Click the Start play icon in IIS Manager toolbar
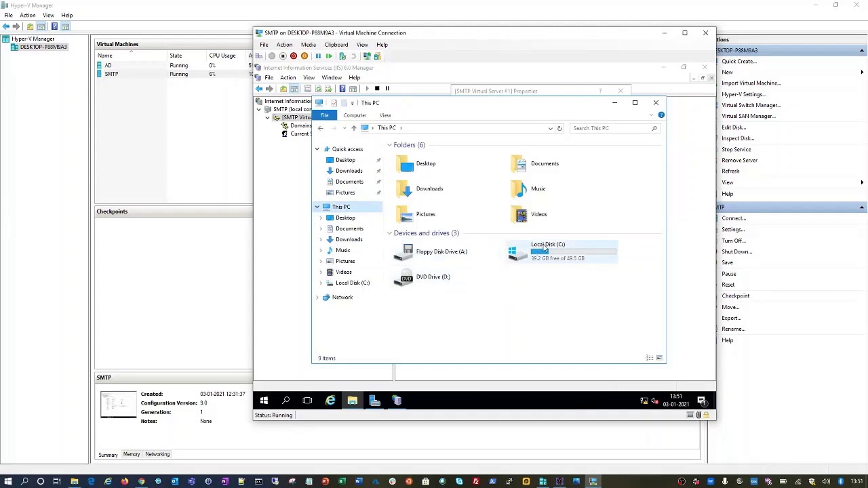 367,89
